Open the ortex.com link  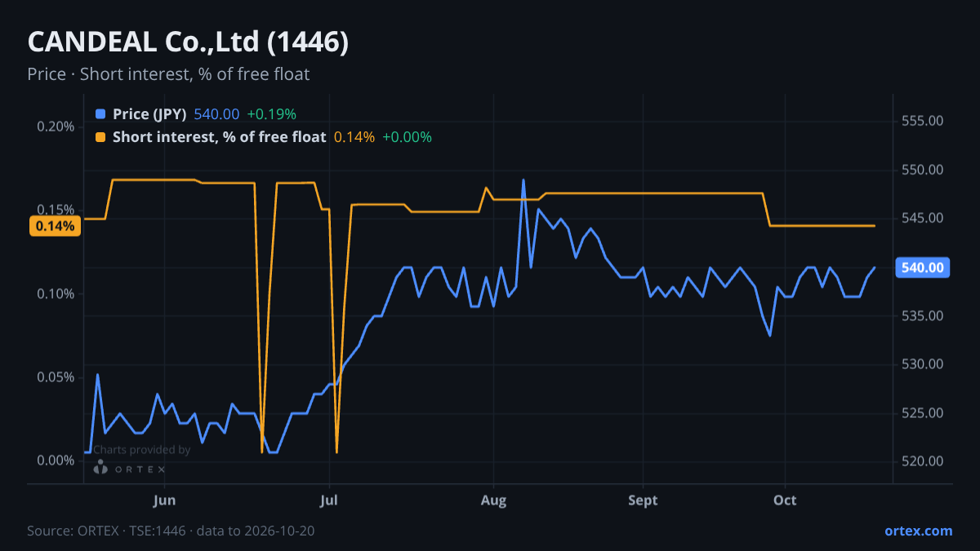click(x=919, y=531)
